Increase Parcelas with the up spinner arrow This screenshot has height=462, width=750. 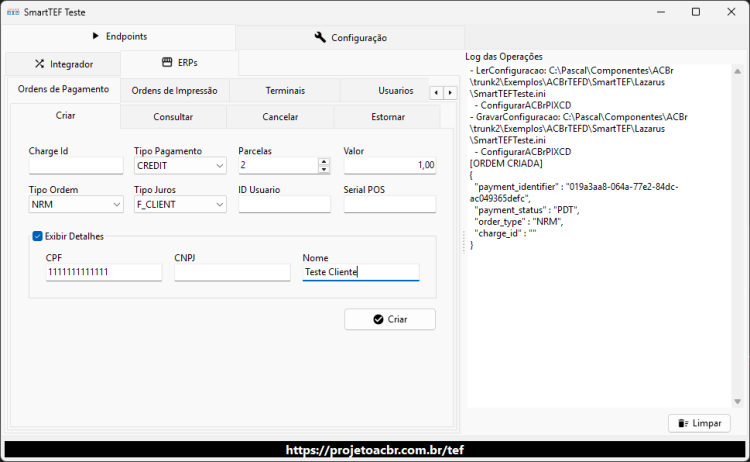[324, 162]
